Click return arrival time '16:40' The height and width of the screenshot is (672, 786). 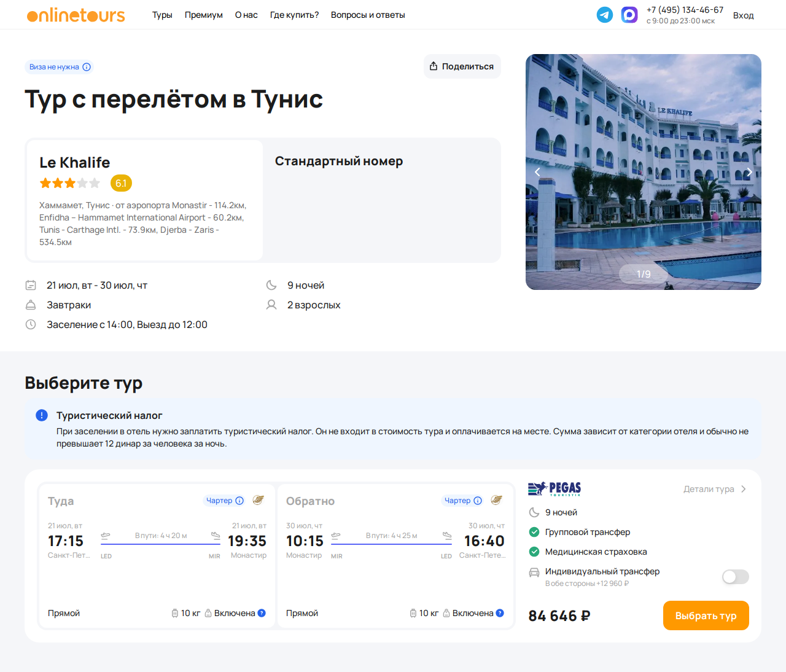click(x=484, y=541)
